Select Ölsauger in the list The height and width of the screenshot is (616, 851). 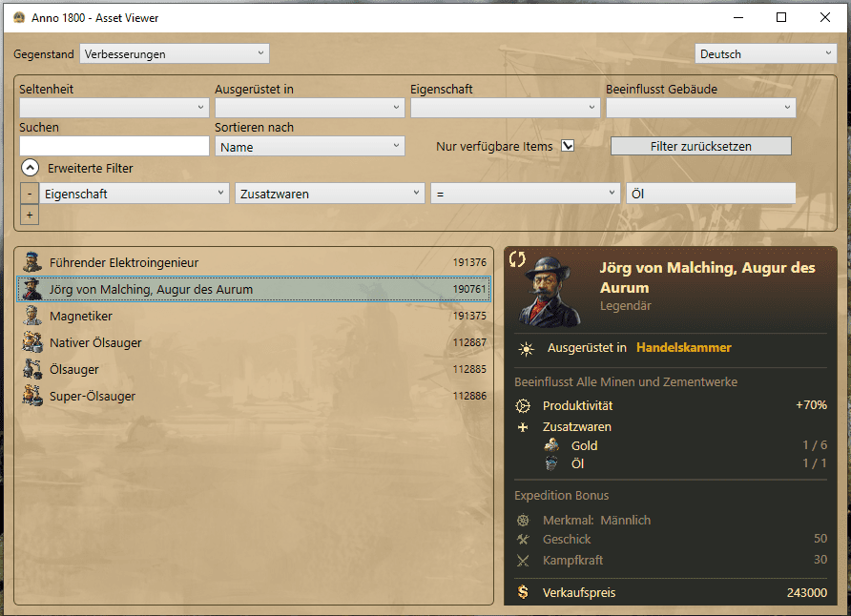254,369
